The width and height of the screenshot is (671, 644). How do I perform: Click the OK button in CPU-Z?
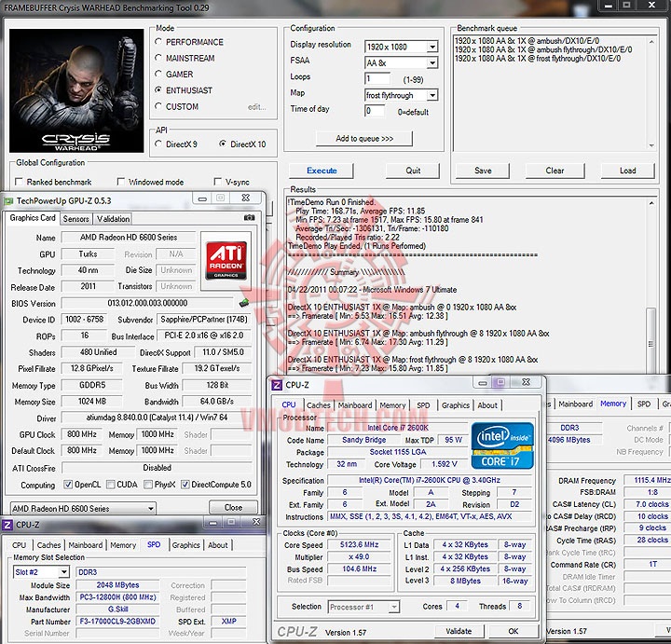point(514,631)
